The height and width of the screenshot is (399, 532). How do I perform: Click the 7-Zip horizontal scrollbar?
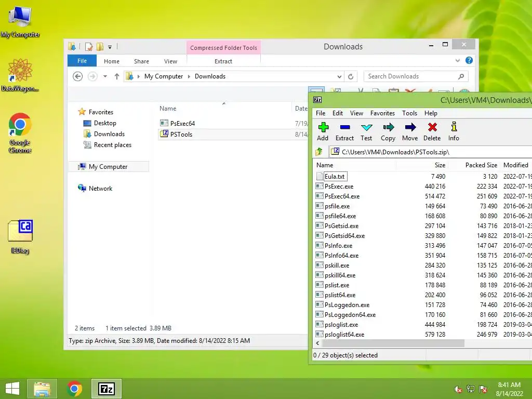coord(393,343)
